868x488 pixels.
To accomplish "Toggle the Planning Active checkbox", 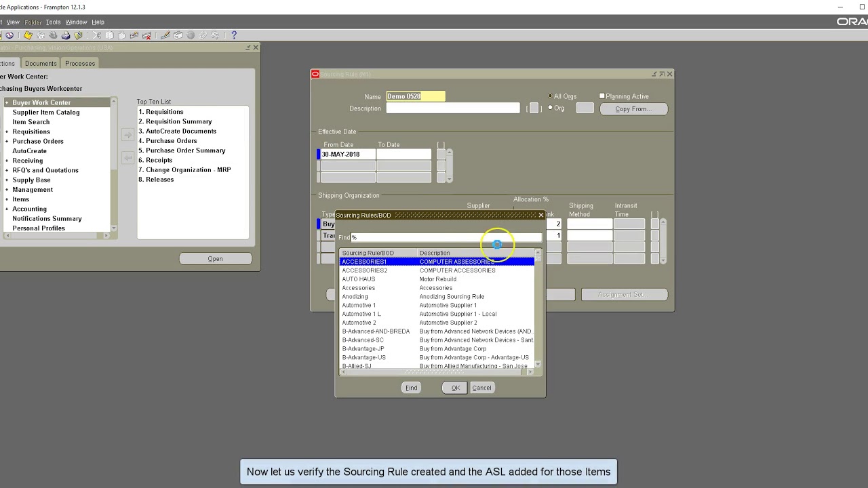I will click(601, 96).
